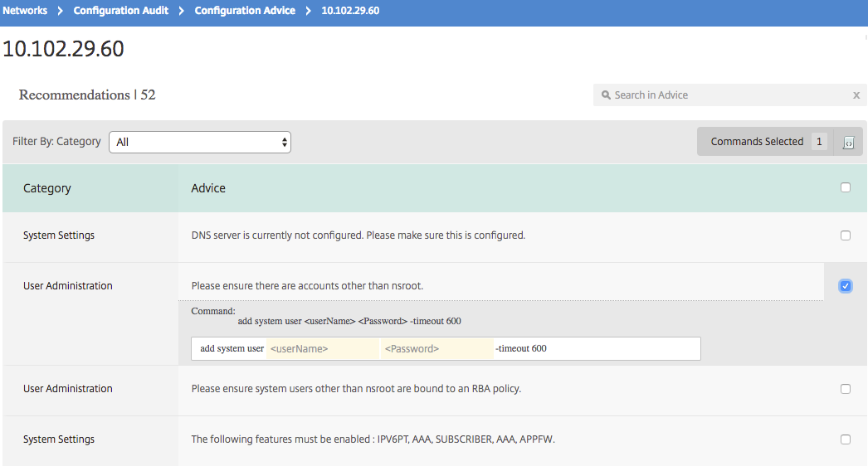Click the chevron after Configuration Audit breadcrumb
The image size is (868, 466).
(x=181, y=11)
